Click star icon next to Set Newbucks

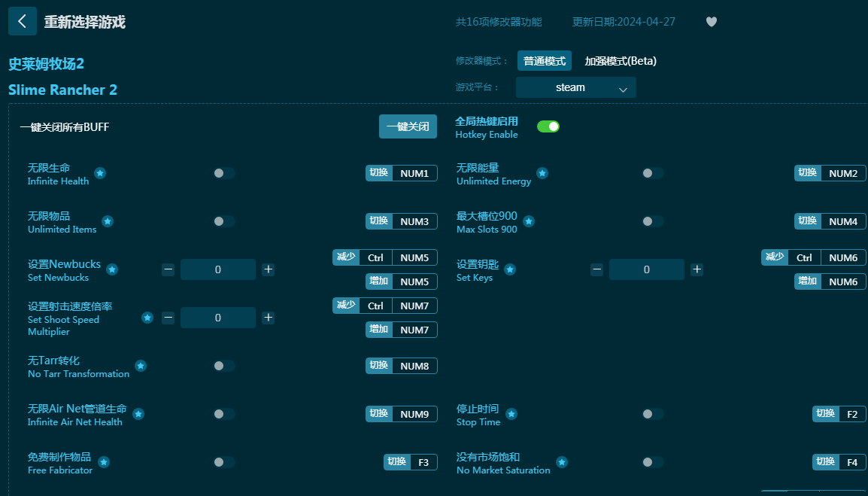point(112,270)
